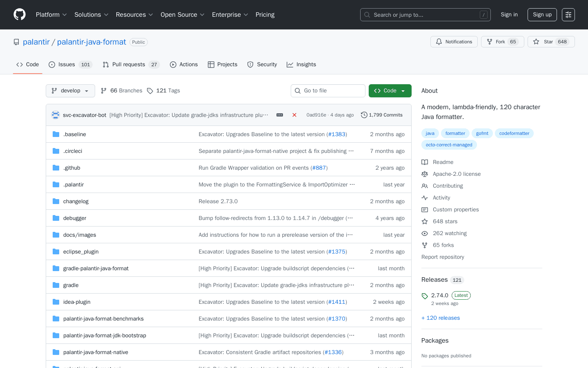Click the Fork button
The width and height of the screenshot is (588, 368).
[503, 42]
